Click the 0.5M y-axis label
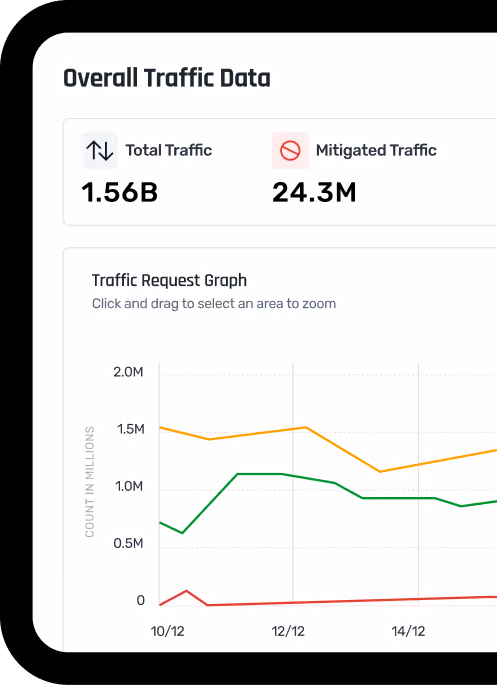Viewport: 497px width, 685px height. 128,543
